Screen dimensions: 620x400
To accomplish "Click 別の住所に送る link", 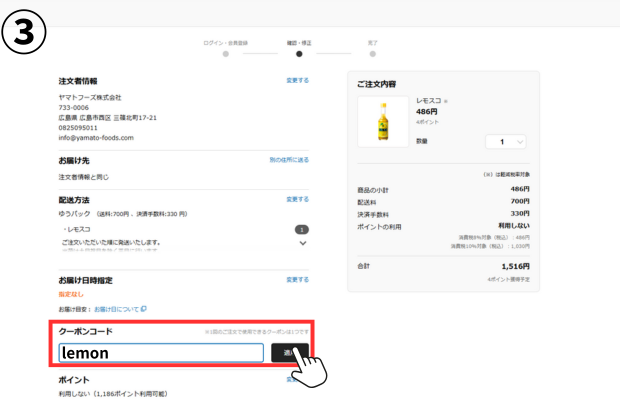I will coord(289,160).
